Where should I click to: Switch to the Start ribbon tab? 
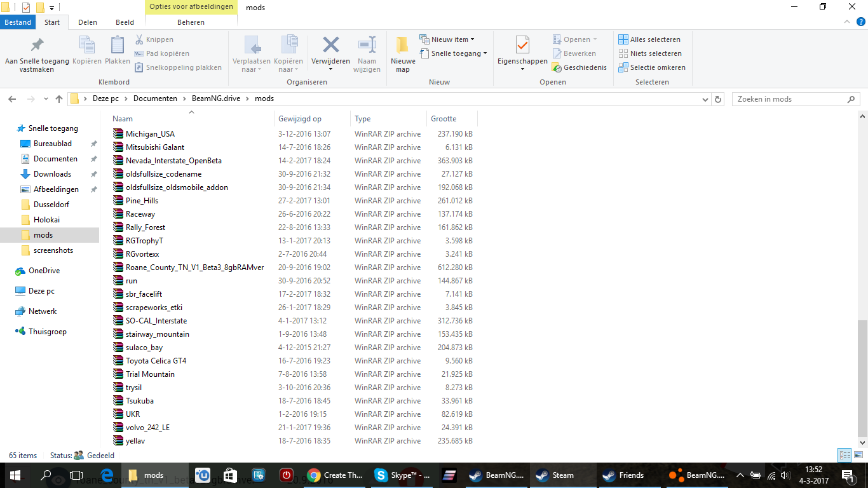(52, 22)
